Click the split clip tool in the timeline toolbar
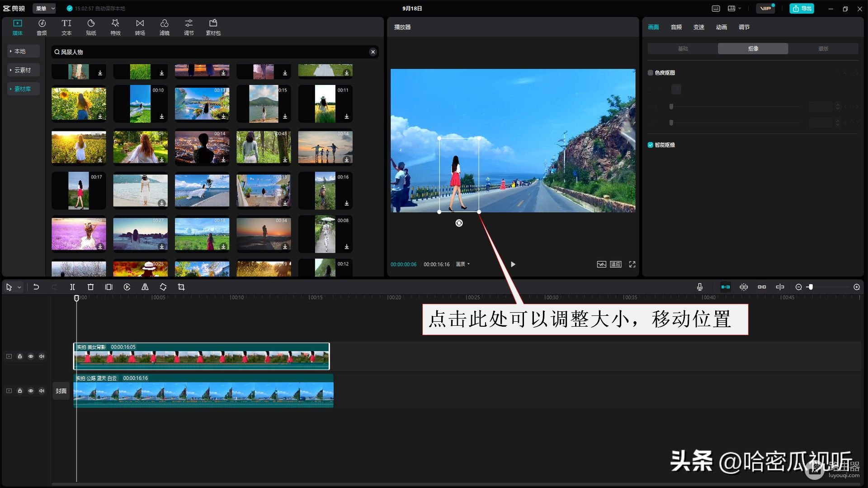The width and height of the screenshot is (868, 488). (x=72, y=287)
